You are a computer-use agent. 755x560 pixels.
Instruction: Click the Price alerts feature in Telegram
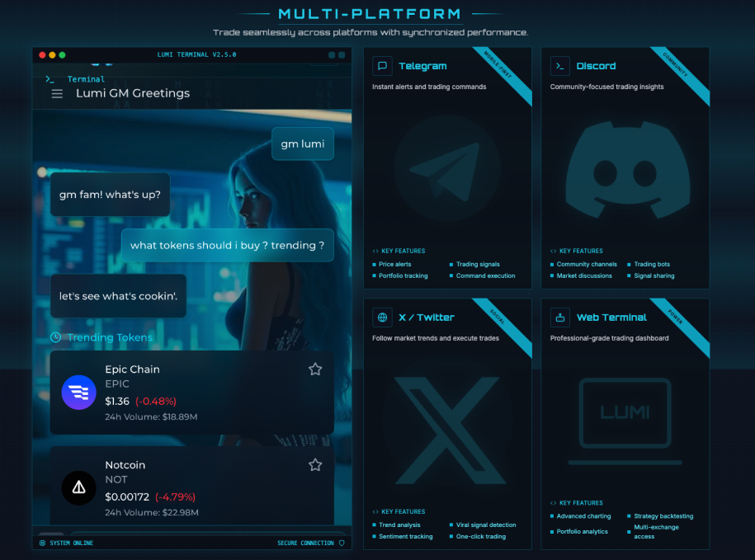click(395, 264)
